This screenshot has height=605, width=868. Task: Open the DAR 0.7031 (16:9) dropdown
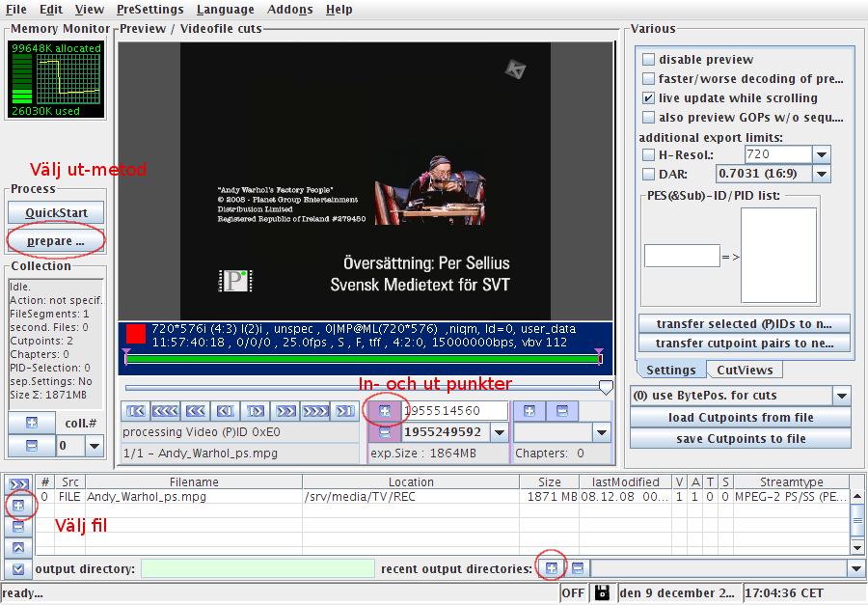(821, 174)
